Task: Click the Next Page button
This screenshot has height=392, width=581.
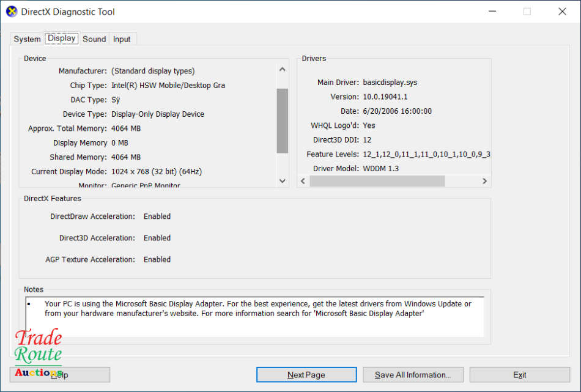Action: tap(306, 375)
